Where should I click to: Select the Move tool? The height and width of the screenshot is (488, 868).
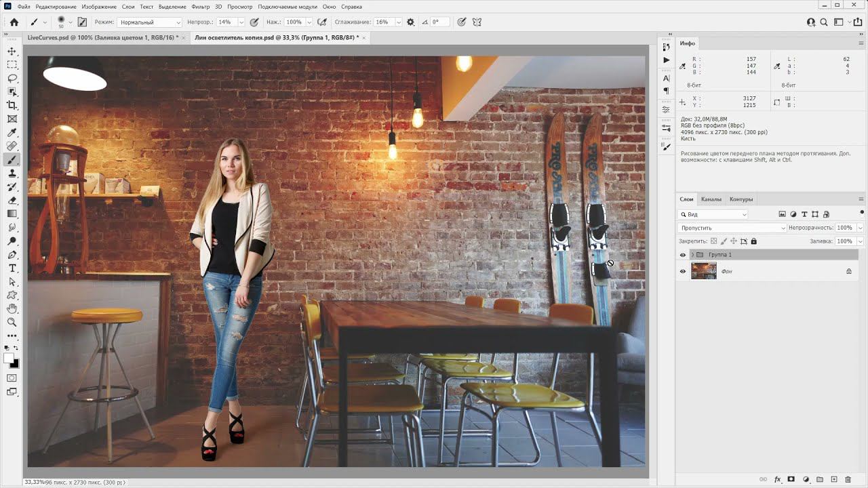point(12,52)
